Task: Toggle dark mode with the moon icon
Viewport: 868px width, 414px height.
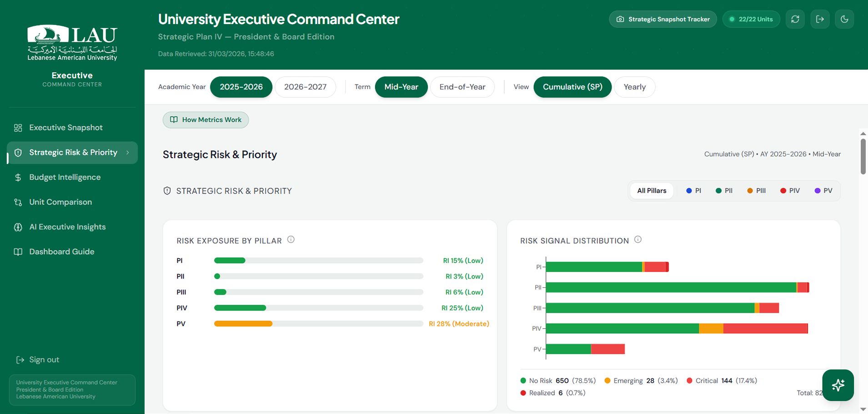Action: [x=844, y=19]
